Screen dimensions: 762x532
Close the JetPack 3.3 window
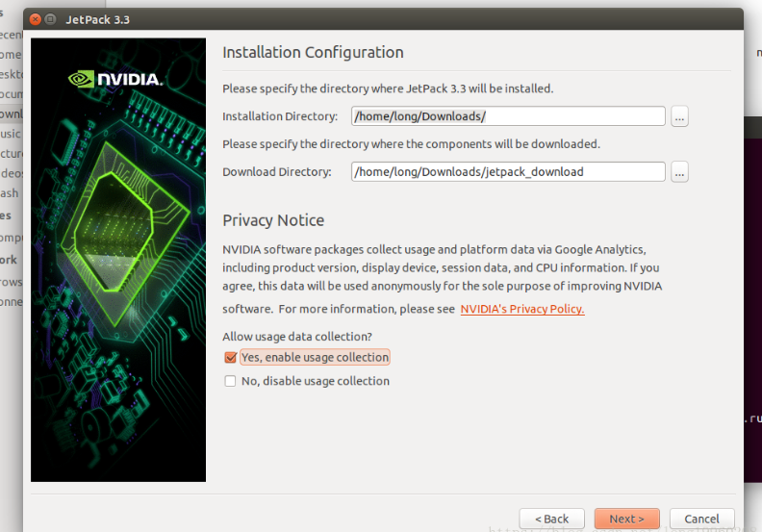tap(36, 19)
